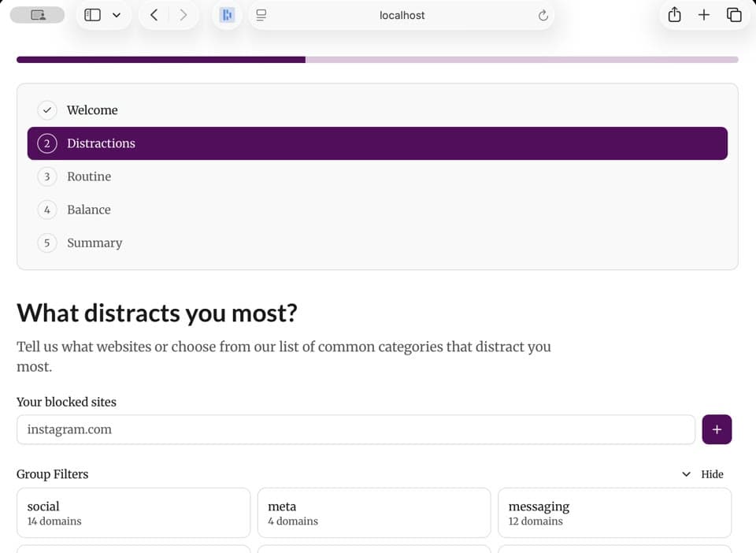The image size is (756, 553).
Task: Show tab overview icon
Action: pos(734,15)
